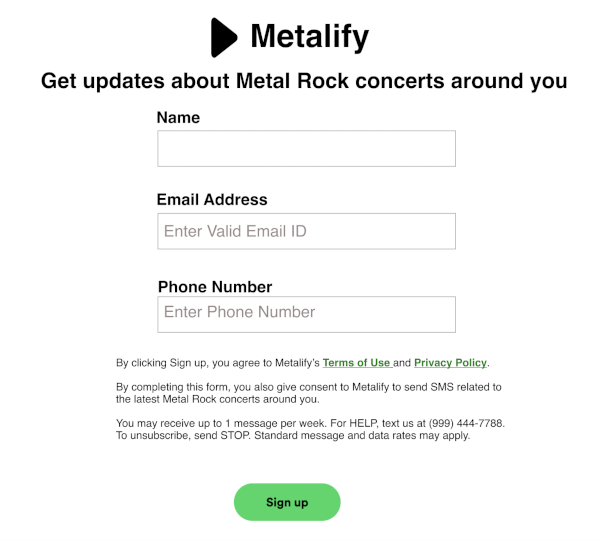Click the Email Address label

tap(212, 199)
